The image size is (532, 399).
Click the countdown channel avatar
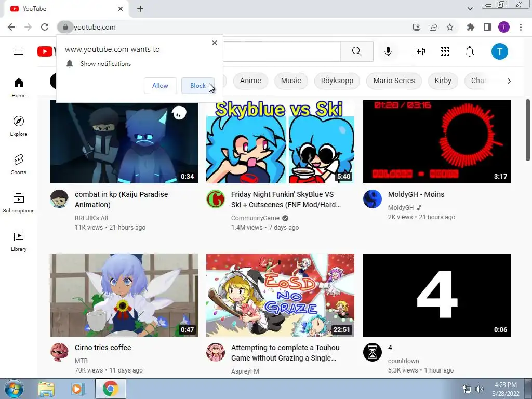click(372, 352)
